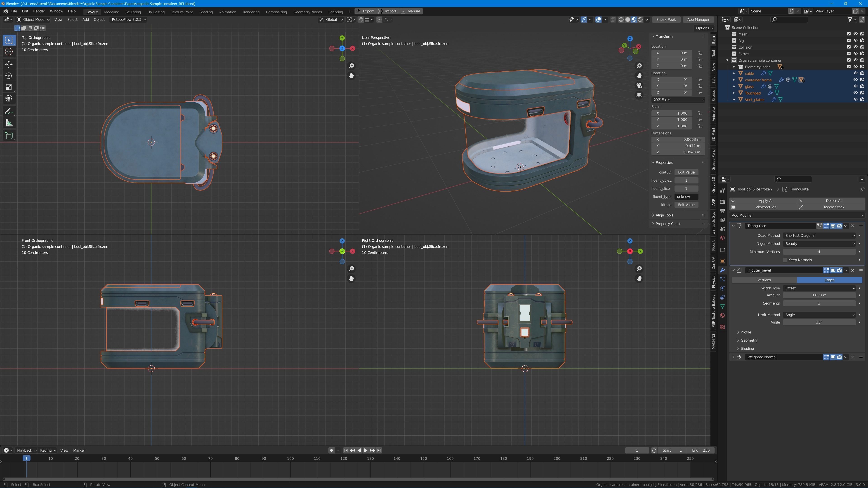Click the Sneak Peek button
The image size is (868, 488).
click(x=666, y=19)
